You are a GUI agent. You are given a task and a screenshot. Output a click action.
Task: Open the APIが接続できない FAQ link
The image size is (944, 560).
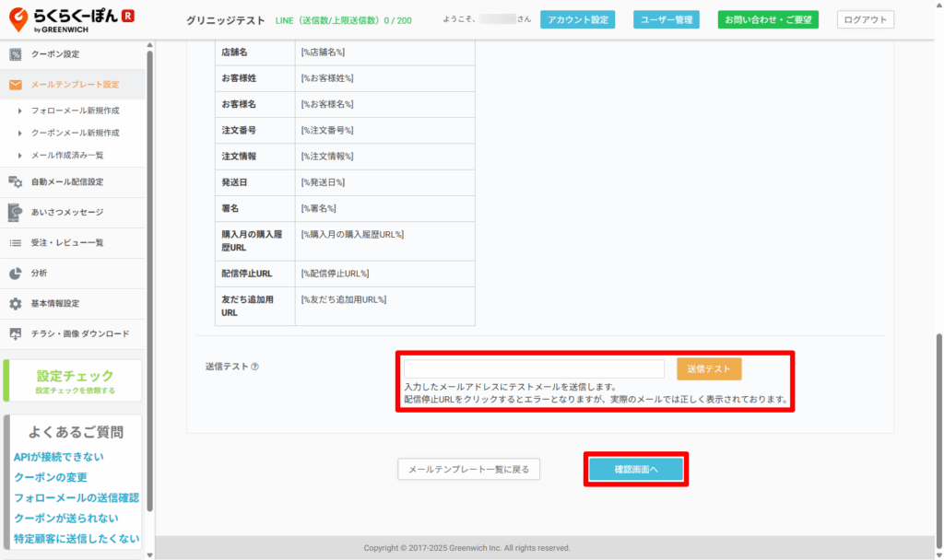coord(58,457)
